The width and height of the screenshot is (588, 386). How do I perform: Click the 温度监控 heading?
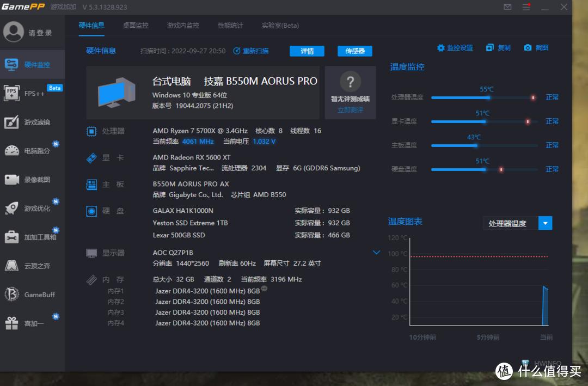tap(407, 67)
